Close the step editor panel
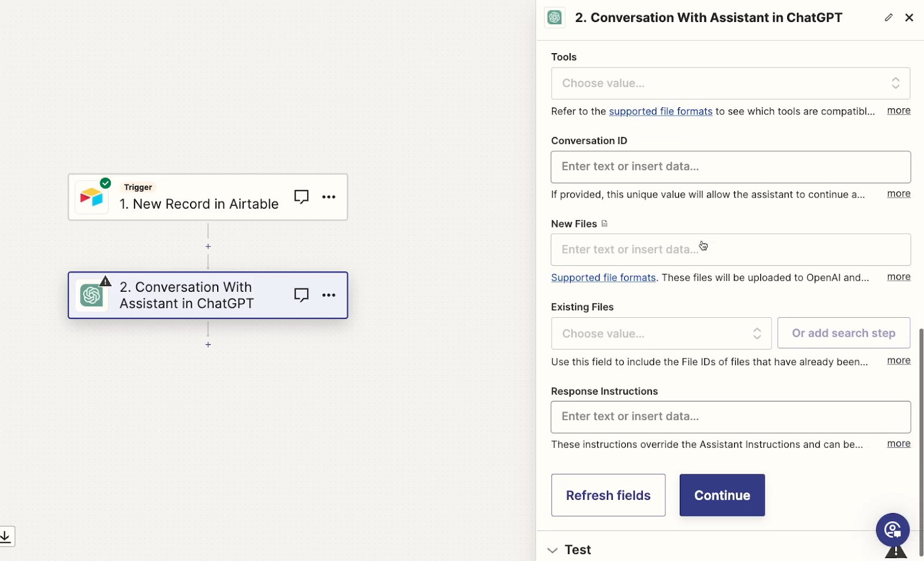 [909, 17]
